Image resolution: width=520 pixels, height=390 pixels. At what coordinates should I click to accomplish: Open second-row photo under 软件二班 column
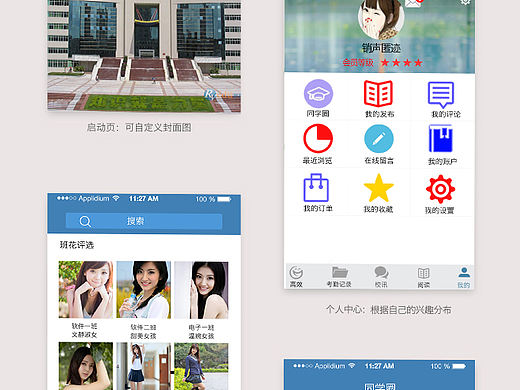pos(144,366)
